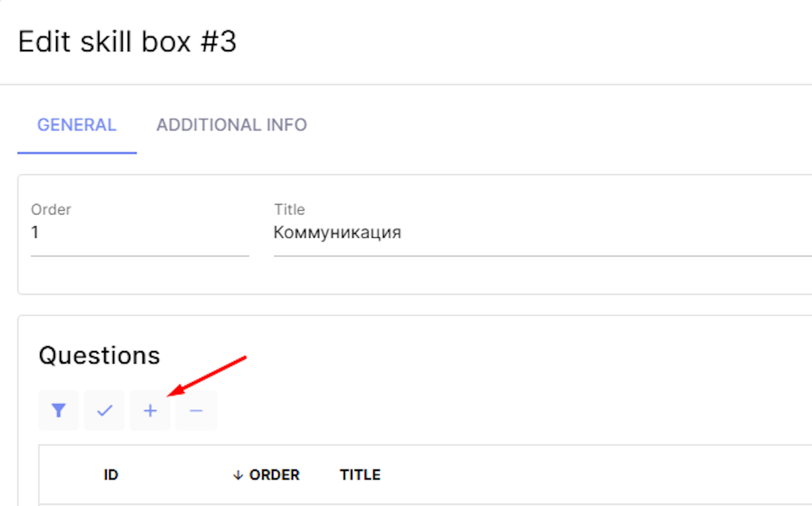This screenshot has height=506, width=812.
Task: Open the ADDITIONAL INFO tab
Action: click(231, 125)
